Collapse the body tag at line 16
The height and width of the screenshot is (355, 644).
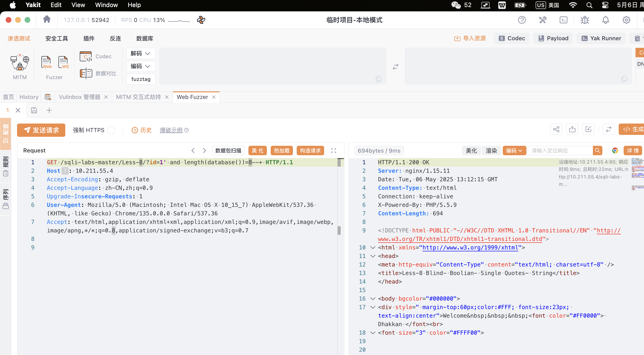pyautogui.click(x=373, y=298)
